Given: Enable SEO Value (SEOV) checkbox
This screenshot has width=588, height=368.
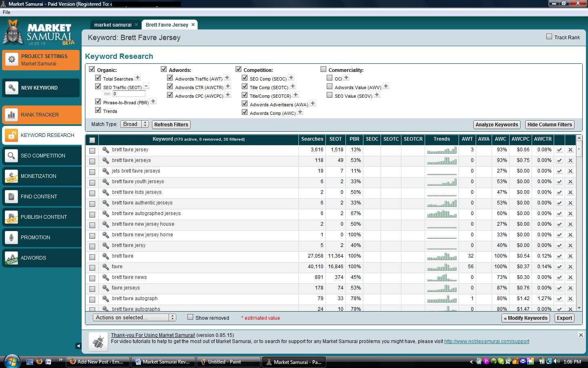Looking at the screenshot, I should pos(330,95).
